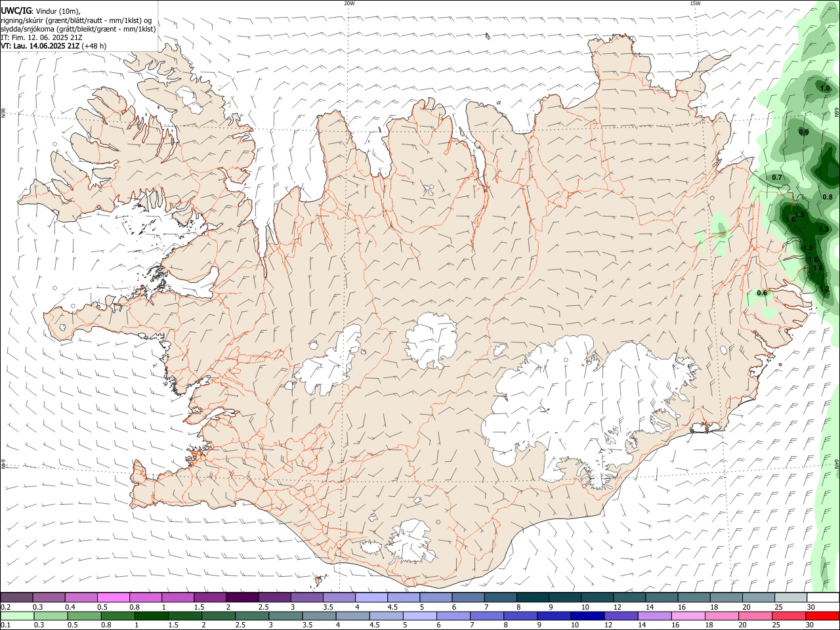This screenshot has height=630, width=840.
Task: Click the '0.7' precipitation value near the east coast
Action: 777,177
